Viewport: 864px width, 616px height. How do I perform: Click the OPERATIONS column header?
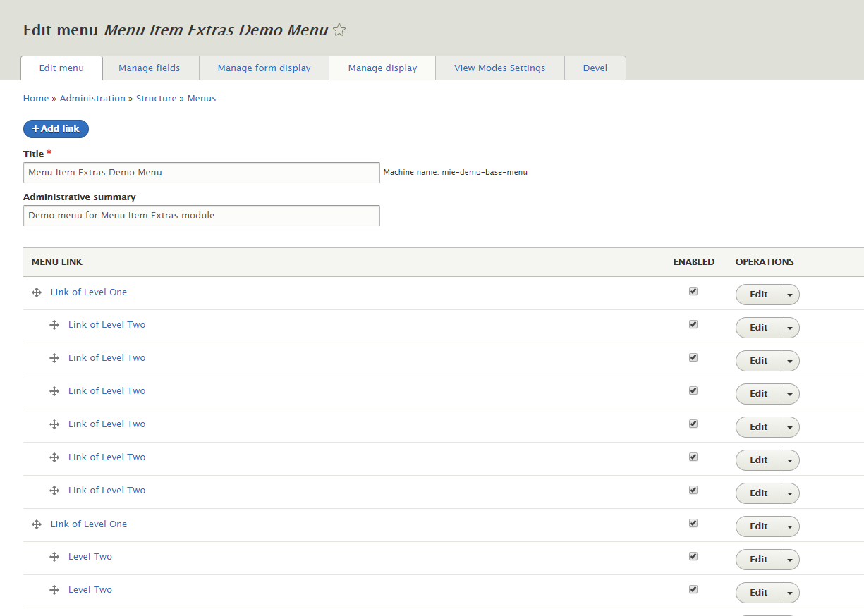point(765,262)
